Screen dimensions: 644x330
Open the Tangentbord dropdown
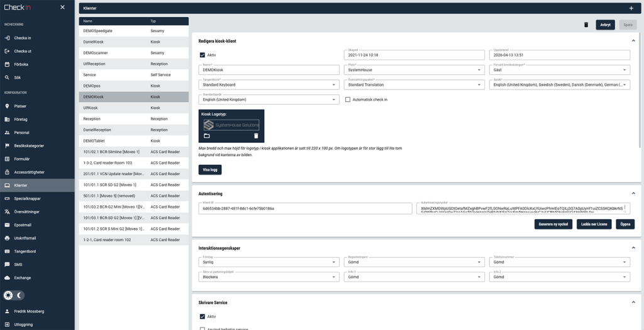(269, 85)
